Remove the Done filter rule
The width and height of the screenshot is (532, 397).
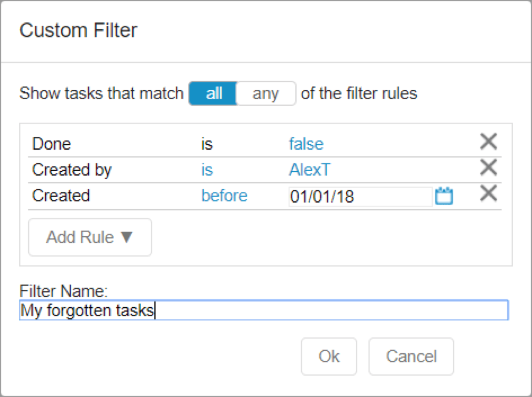(488, 142)
